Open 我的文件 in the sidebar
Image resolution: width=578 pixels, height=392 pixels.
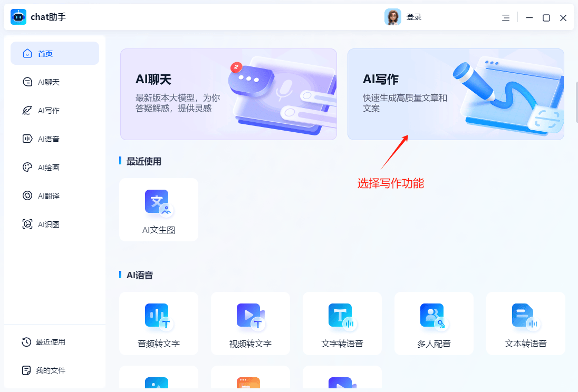tap(50, 370)
